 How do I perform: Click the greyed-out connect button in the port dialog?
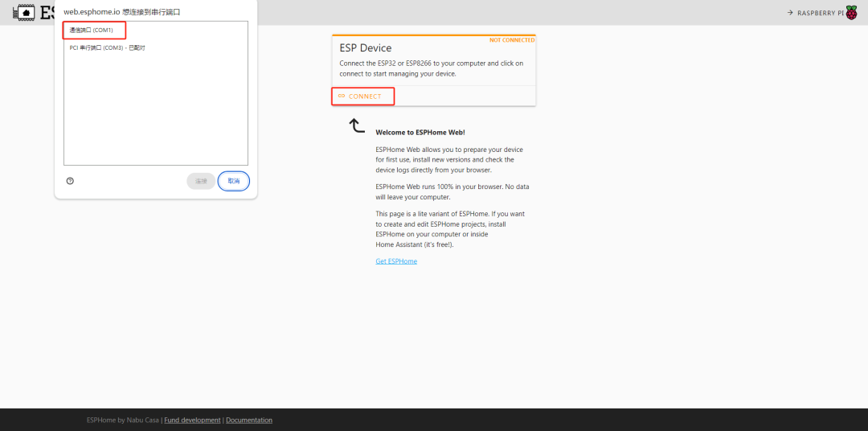pos(201,181)
